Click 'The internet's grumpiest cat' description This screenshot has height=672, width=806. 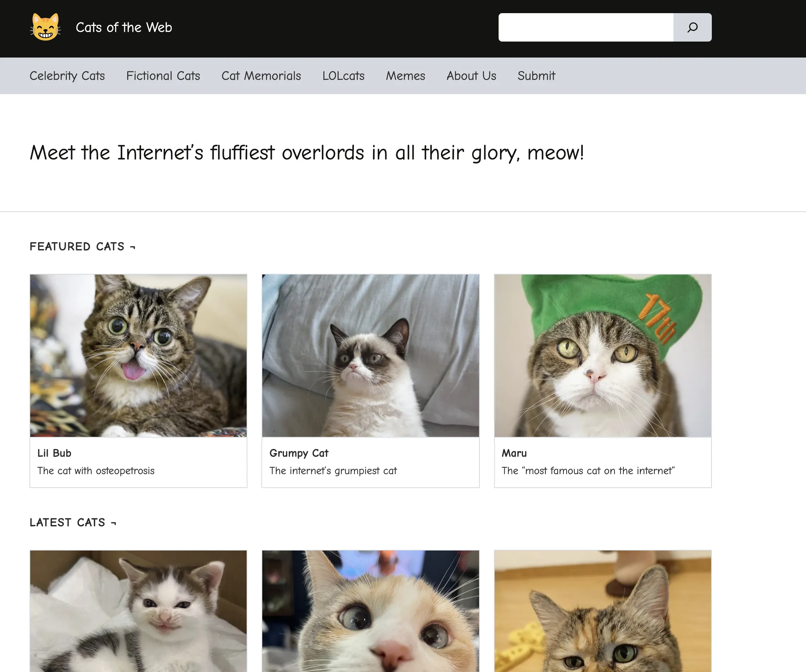coord(333,471)
